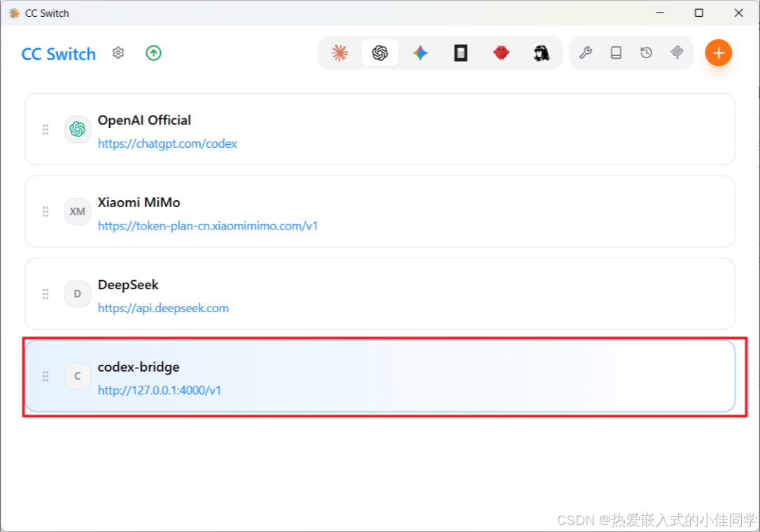Click the XM avatar of Xiaomi MiMo
Viewport: 760px width, 532px height.
tap(78, 211)
